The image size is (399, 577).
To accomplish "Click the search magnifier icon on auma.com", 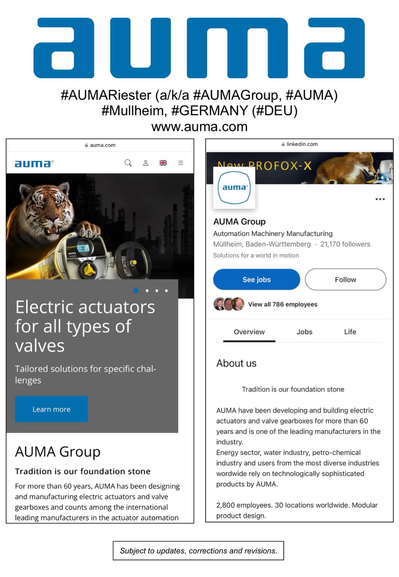I will point(128,163).
